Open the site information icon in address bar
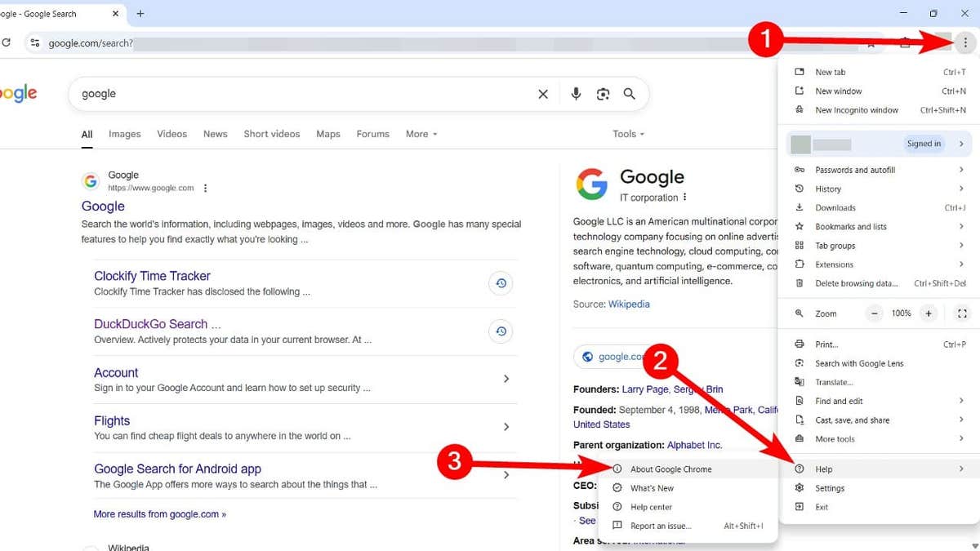980x551 pixels. tap(34, 43)
